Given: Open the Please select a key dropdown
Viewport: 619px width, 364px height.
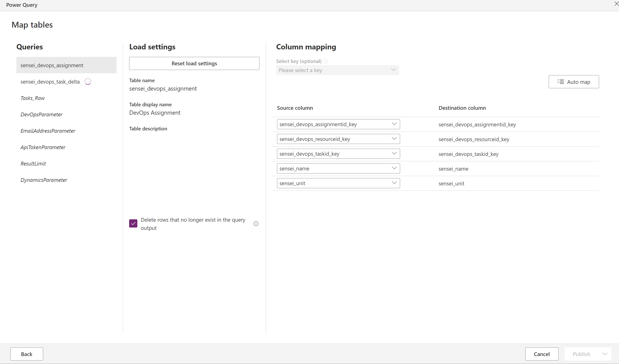Looking at the screenshot, I should coord(337,70).
